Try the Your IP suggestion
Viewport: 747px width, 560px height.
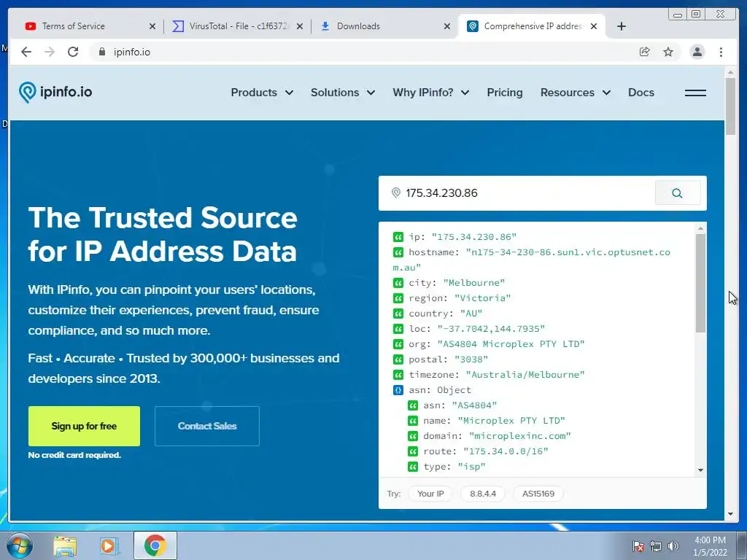pos(430,494)
